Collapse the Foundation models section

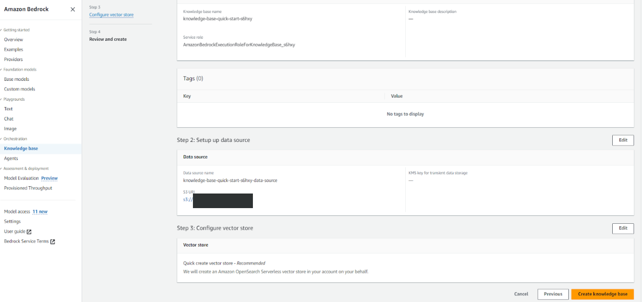point(2,69)
